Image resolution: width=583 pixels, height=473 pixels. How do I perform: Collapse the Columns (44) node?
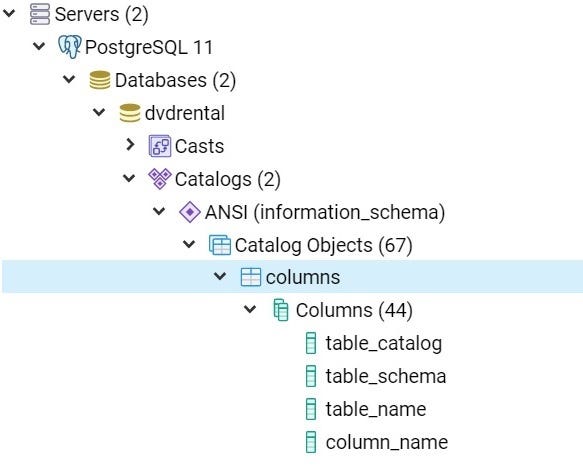click(x=250, y=309)
